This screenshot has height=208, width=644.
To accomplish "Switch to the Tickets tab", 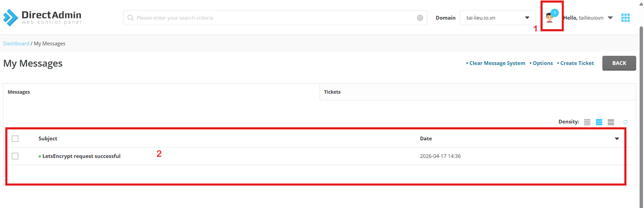I will [332, 92].
